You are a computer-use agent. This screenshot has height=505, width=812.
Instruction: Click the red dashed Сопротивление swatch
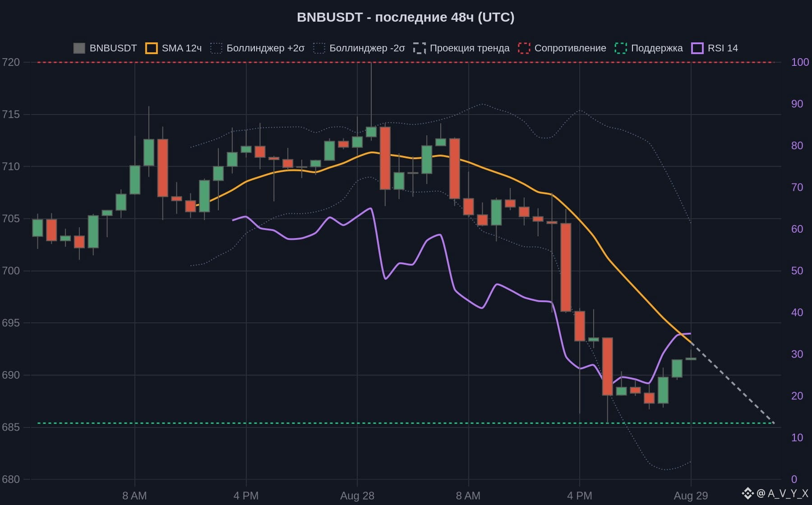point(524,48)
